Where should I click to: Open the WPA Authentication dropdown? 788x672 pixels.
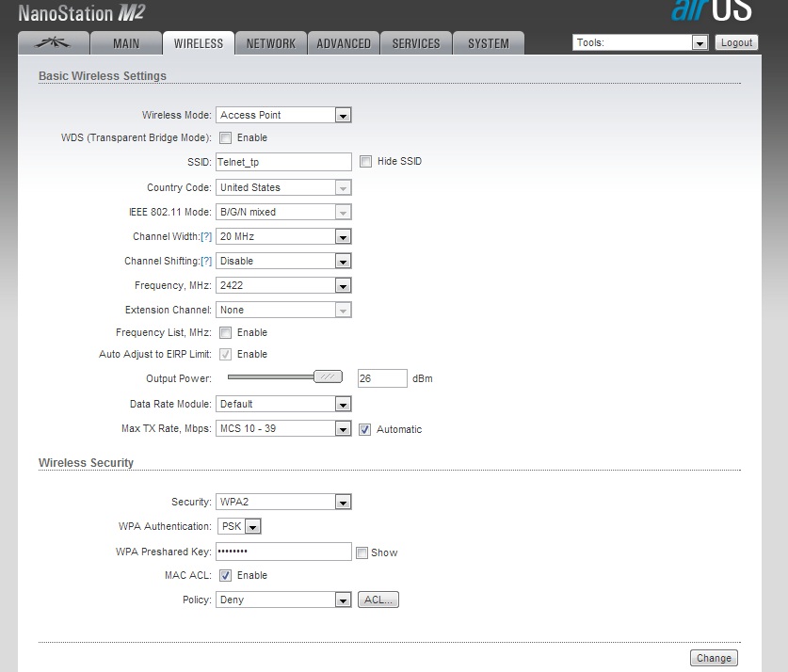pos(239,526)
